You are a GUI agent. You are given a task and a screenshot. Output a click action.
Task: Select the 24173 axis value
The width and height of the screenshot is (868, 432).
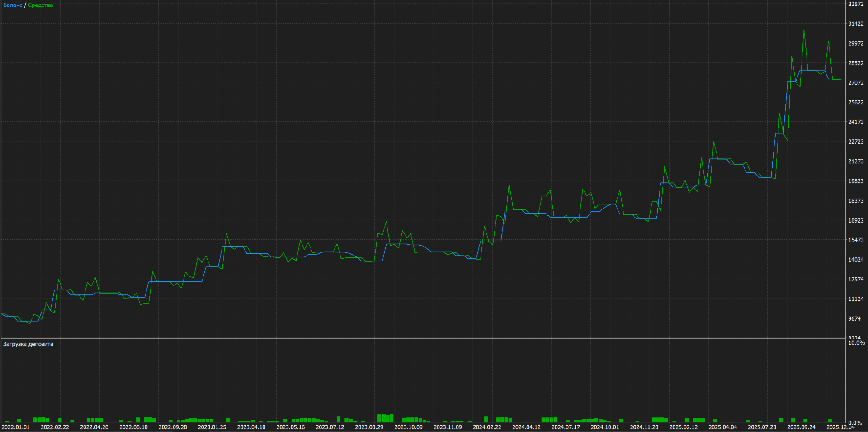tap(856, 122)
